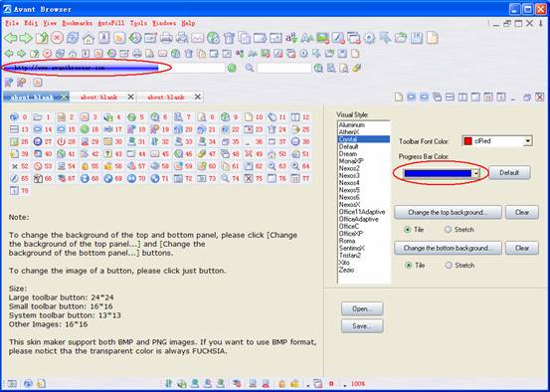550x392 pixels.
Task: Select Office11Adaptive in Visual Style list
Action: click(x=362, y=212)
